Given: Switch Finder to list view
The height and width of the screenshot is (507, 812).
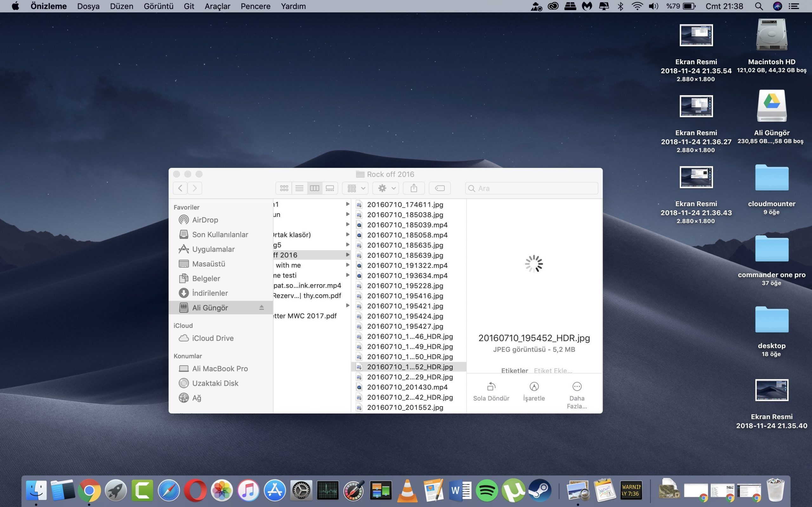Looking at the screenshot, I should [299, 188].
